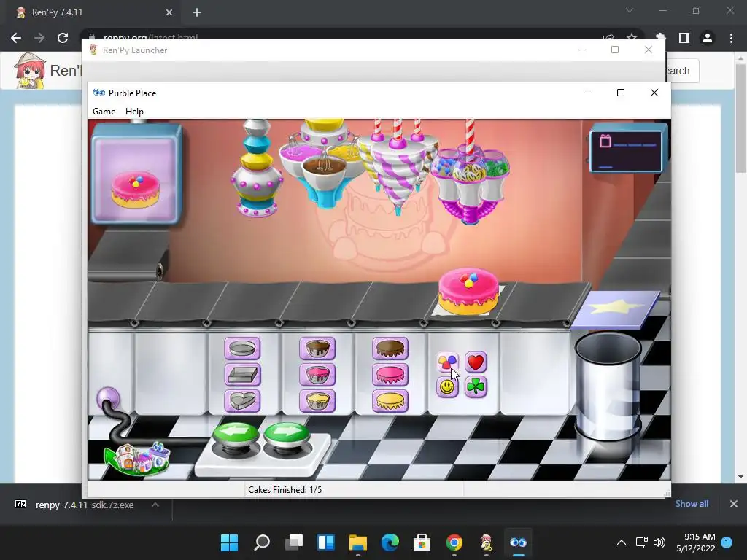Open Chrome extensions puzzle icon
This screenshot has width=747, height=560.
660,36
